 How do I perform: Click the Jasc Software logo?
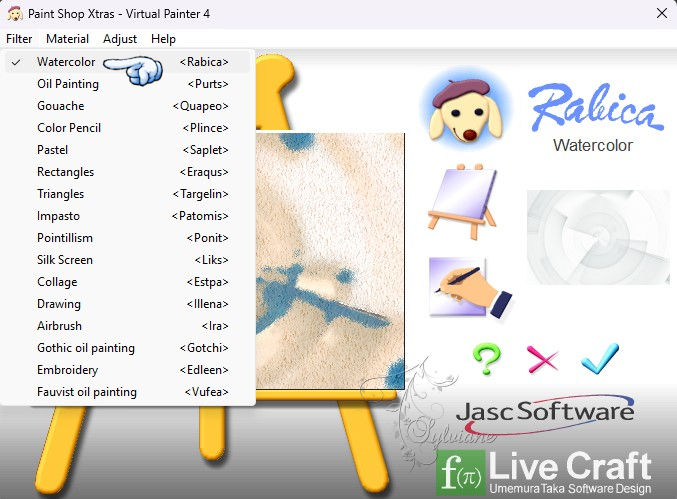tap(545, 414)
